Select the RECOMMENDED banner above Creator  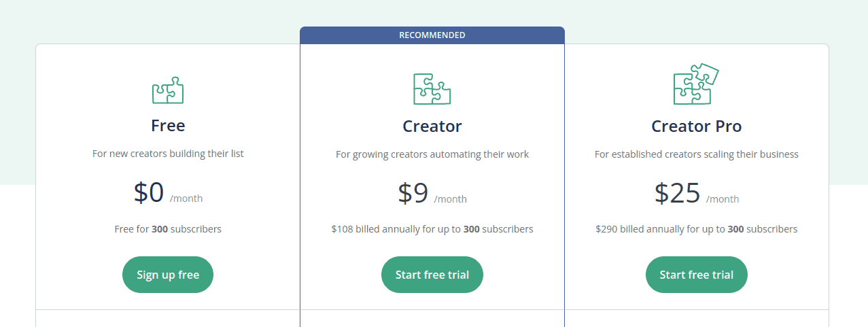tap(432, 35)
